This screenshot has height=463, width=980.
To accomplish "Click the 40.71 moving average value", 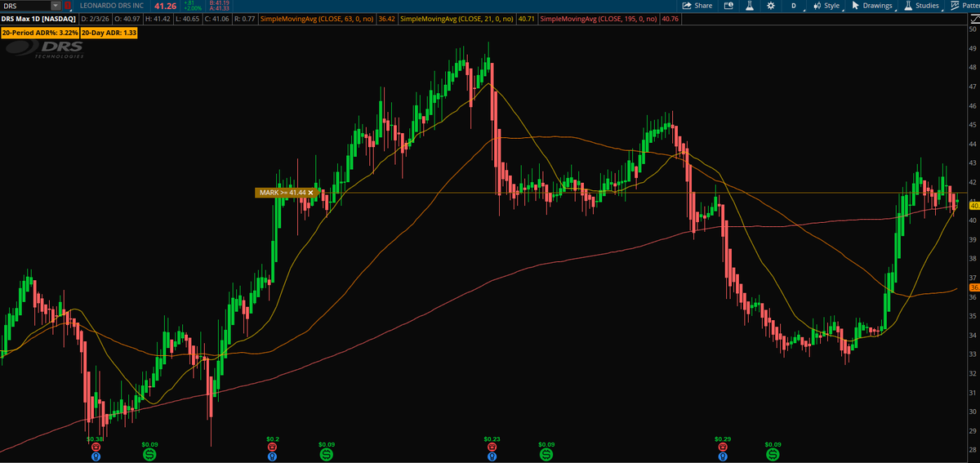I will point(528,18).
